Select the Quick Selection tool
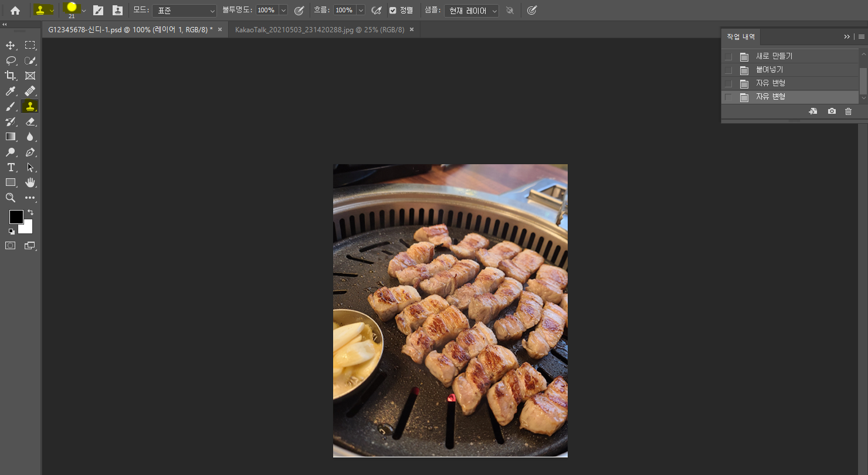The width and height of the screenshot is (868, 475). point(30,60)
